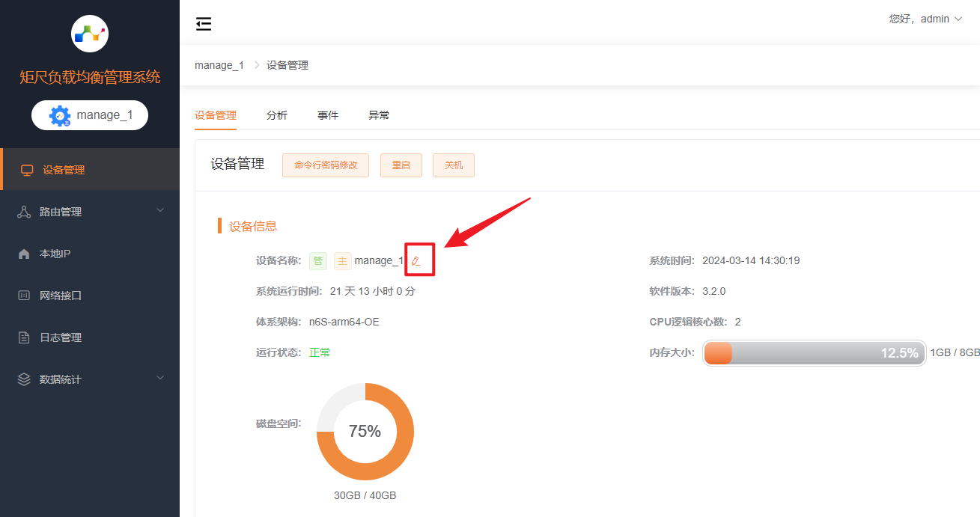The width and height of the screenshot is (980, 517).
Task: Click the 75% disk space donut chart
Action: [x=365, y=432]
